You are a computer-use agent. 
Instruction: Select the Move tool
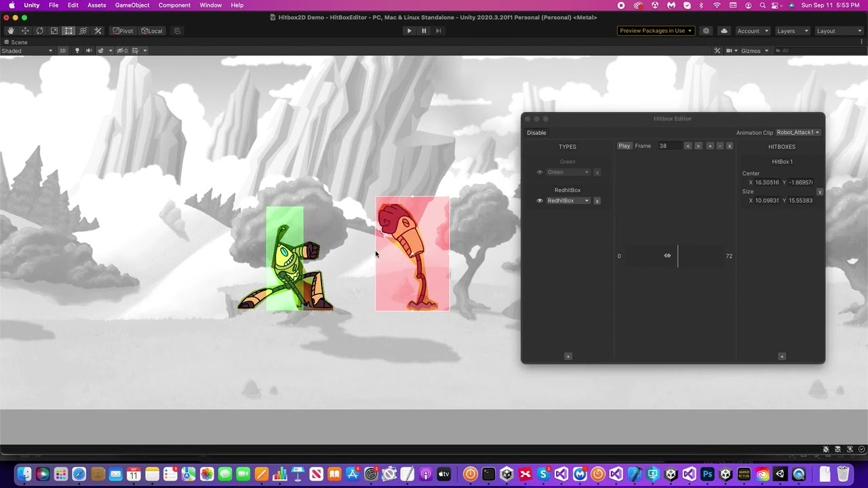[25, 30]
